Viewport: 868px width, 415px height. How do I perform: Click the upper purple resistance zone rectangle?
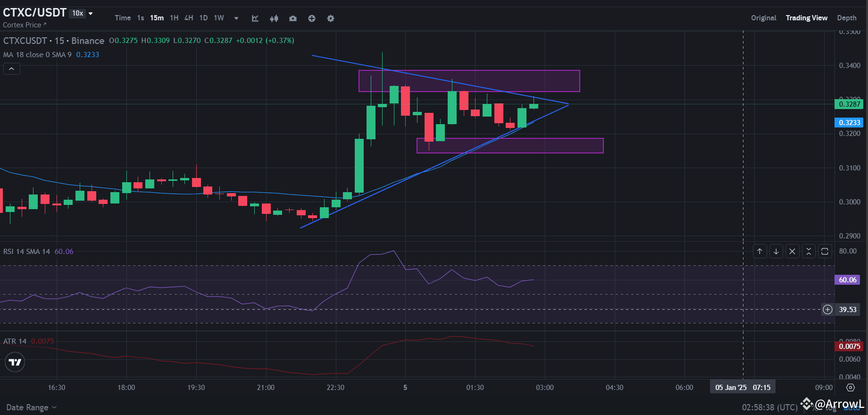(x=469, y=81)
